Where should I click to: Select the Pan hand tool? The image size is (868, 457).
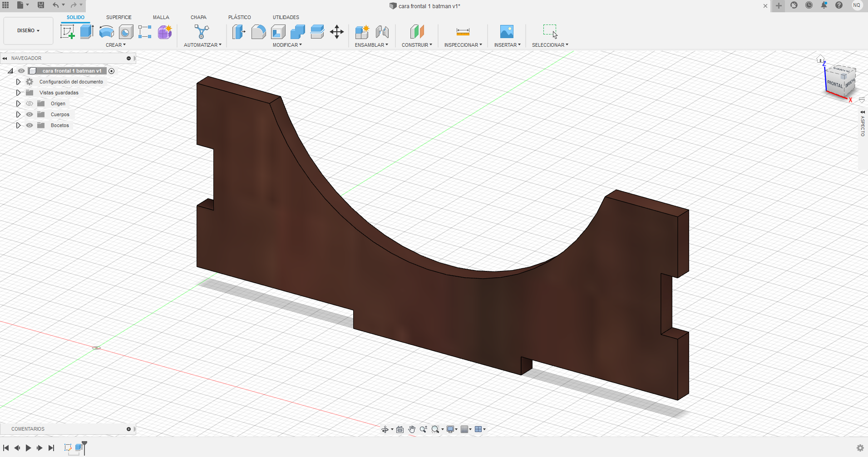412,429
